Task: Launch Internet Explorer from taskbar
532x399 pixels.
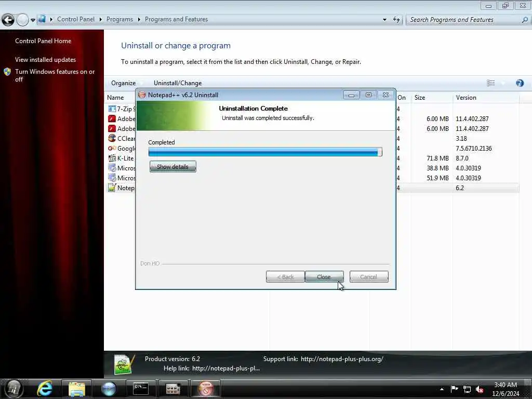Action: pos(45,389)
